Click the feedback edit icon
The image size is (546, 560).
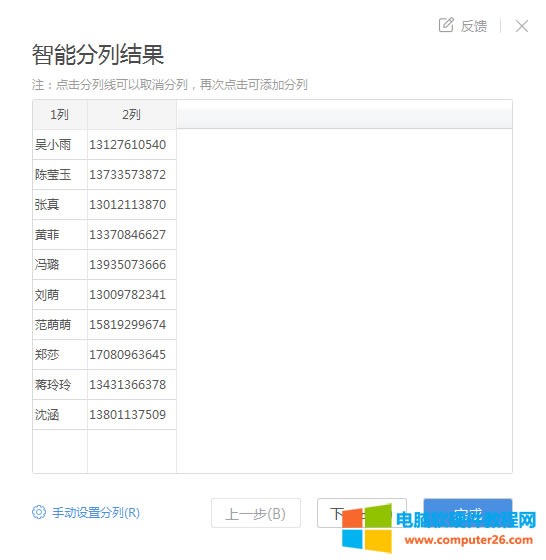pos(446,25)
